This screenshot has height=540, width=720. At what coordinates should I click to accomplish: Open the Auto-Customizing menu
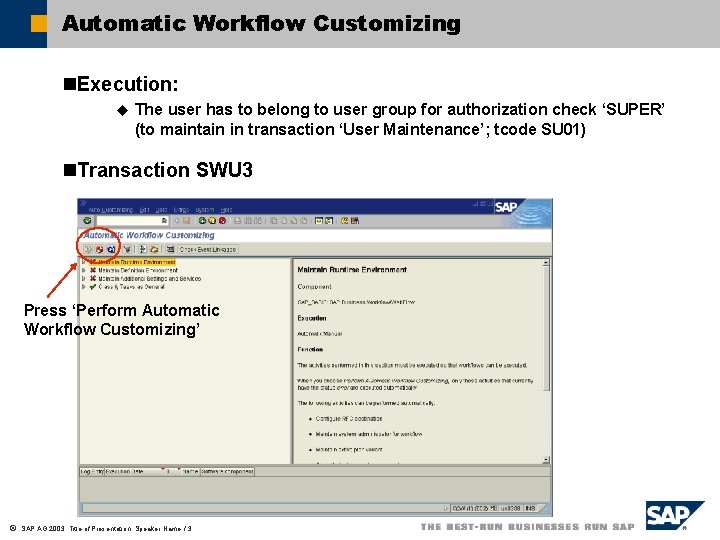(111, 210)
